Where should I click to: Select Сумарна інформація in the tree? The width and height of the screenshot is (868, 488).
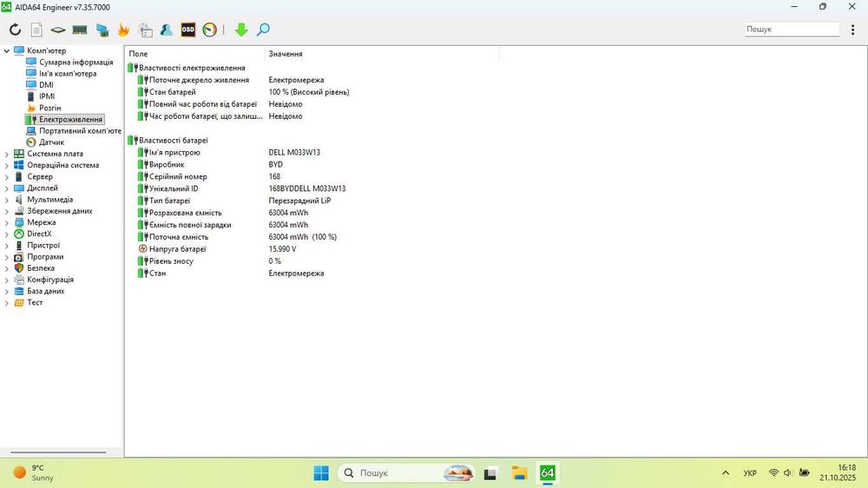coord(76,62)
